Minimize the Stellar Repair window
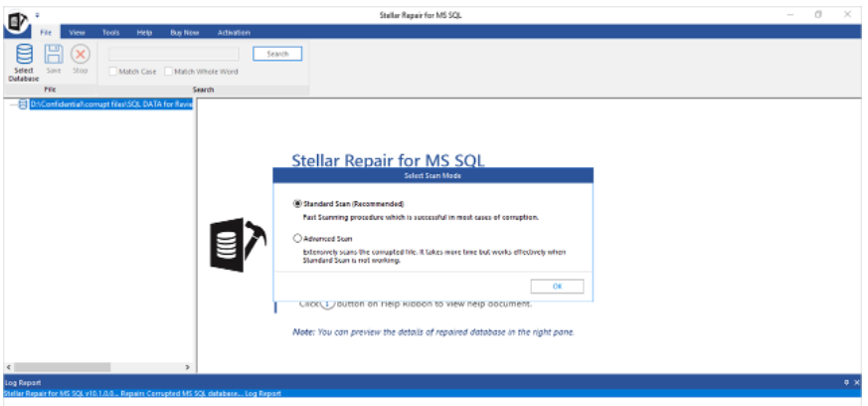This screenshot has width=868, height=406. click(790, 15)
